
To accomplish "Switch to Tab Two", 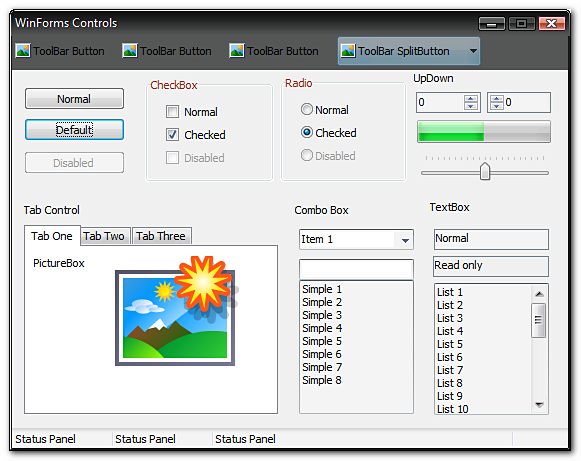I will (104, 236).
